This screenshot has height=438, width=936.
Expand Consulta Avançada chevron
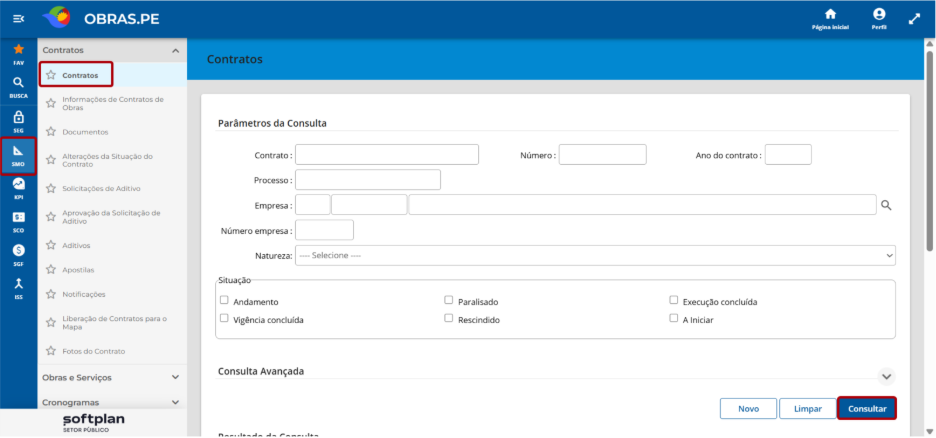[886, 377]
